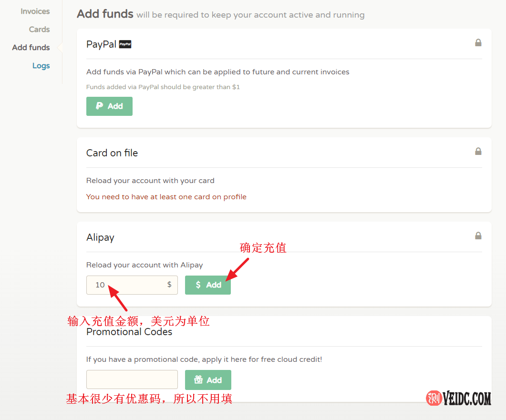Screen dimensions: 506x420
Task: Click 'Reload your account with your card' text
Action: pyautogui.click(x=150, y=181)
